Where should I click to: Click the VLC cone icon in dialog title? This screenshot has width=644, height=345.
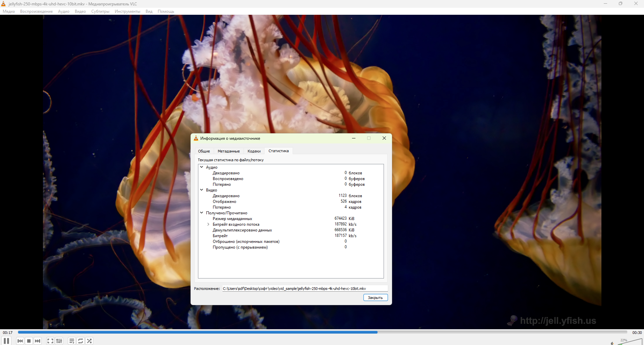click(x=196, y=138)
